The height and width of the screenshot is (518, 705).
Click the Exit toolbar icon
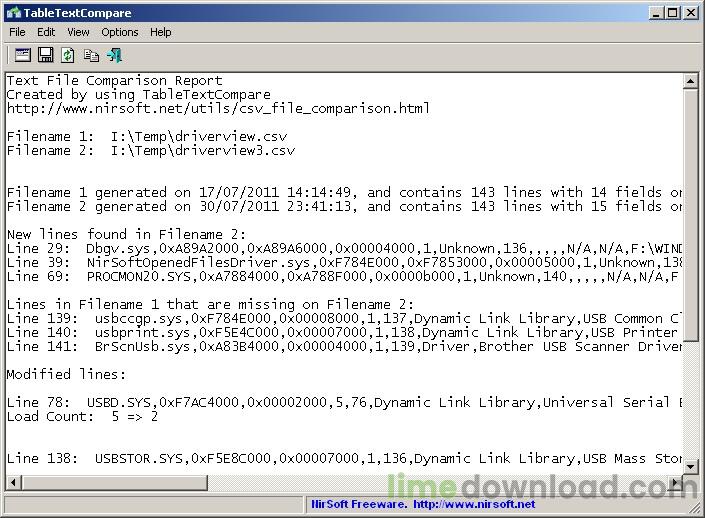pyautogui.click(x=115, y=55)
